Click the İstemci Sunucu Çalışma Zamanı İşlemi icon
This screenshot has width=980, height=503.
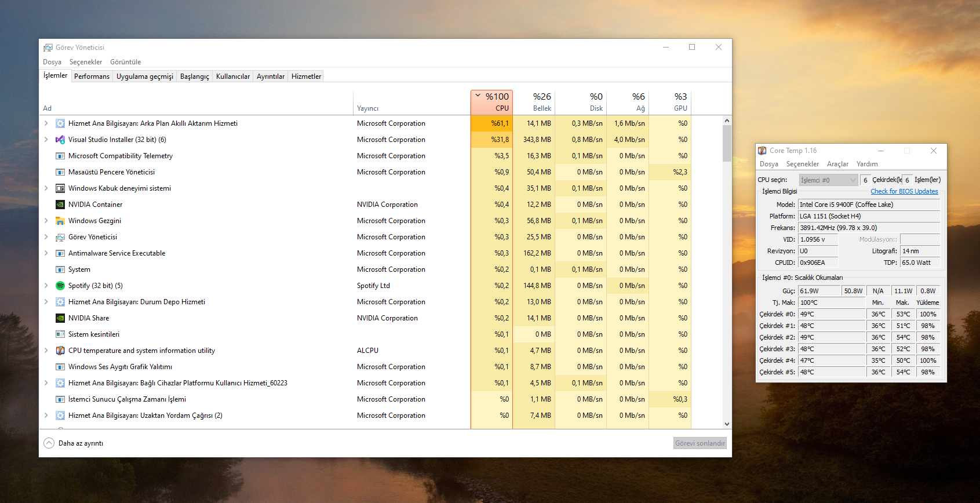click(x=60, y=399)
